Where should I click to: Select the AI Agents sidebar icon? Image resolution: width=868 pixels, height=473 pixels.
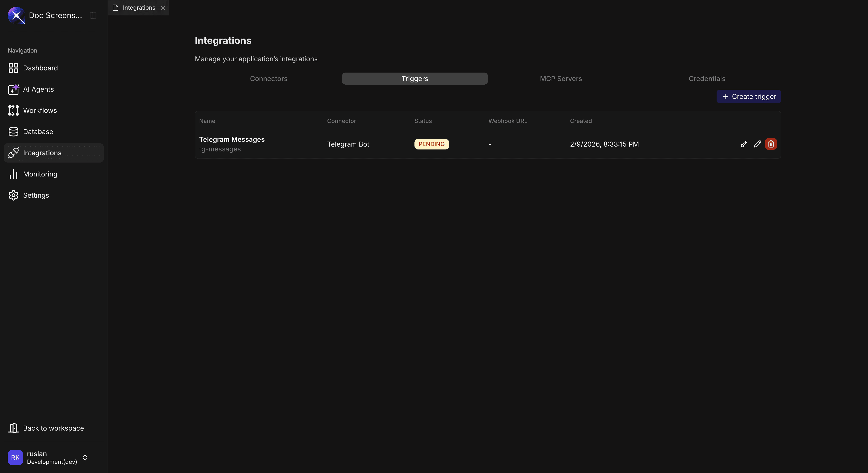(x=14, y=89)
